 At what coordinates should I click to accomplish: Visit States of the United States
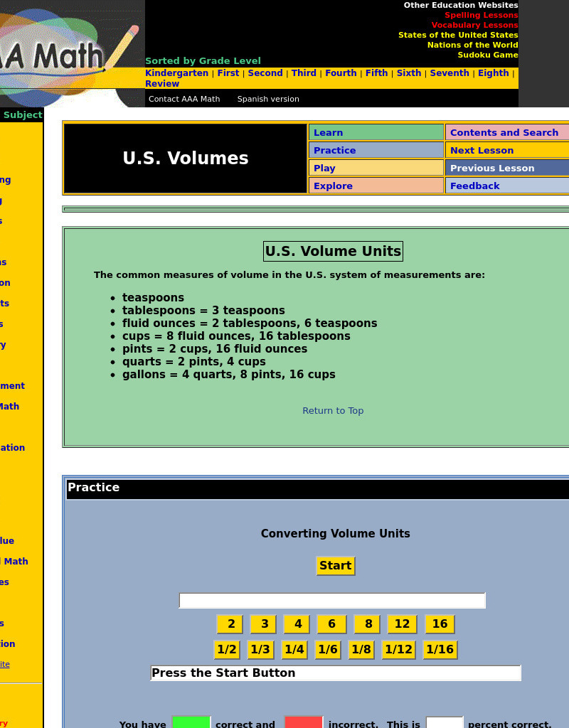[457, 35]
